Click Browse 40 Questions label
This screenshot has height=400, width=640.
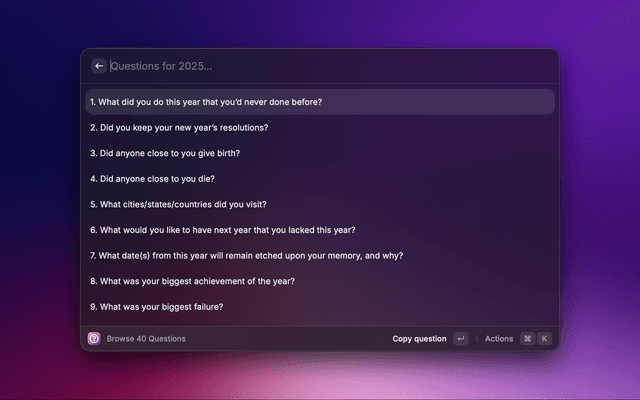(146, 339)
